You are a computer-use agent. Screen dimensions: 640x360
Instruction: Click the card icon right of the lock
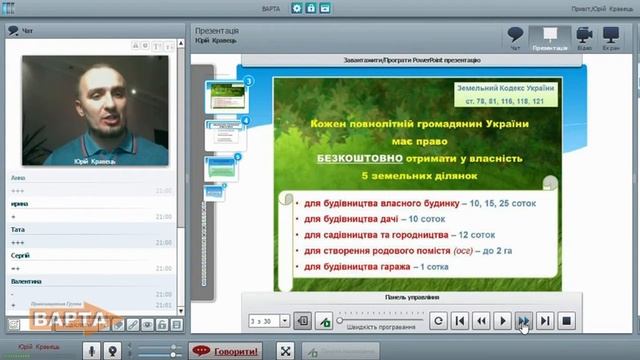pos(325,8)
